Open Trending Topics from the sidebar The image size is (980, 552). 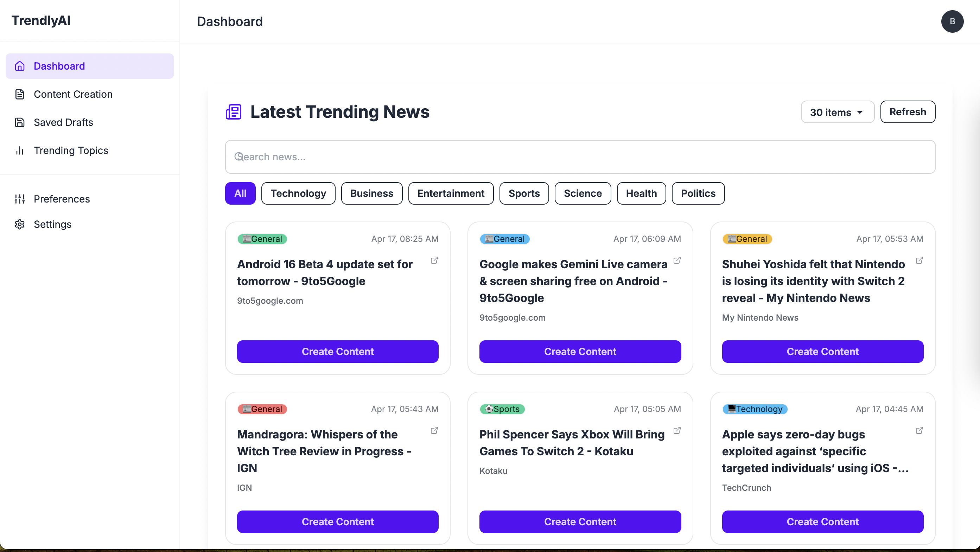71,150
